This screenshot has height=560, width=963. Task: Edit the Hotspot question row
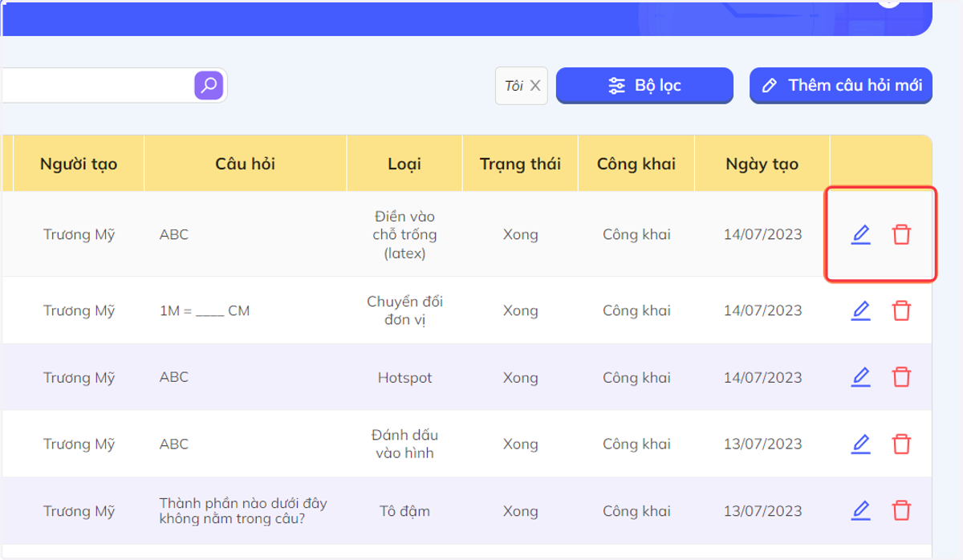pos(860,377)
